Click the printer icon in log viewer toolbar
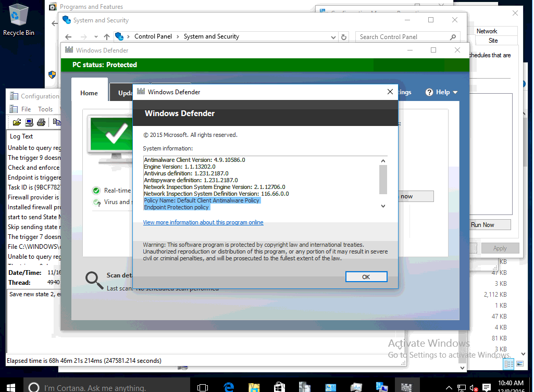Image resolution: width=534 pixels, height=392 pixels. pyautogui.click(x=41, y=122)
